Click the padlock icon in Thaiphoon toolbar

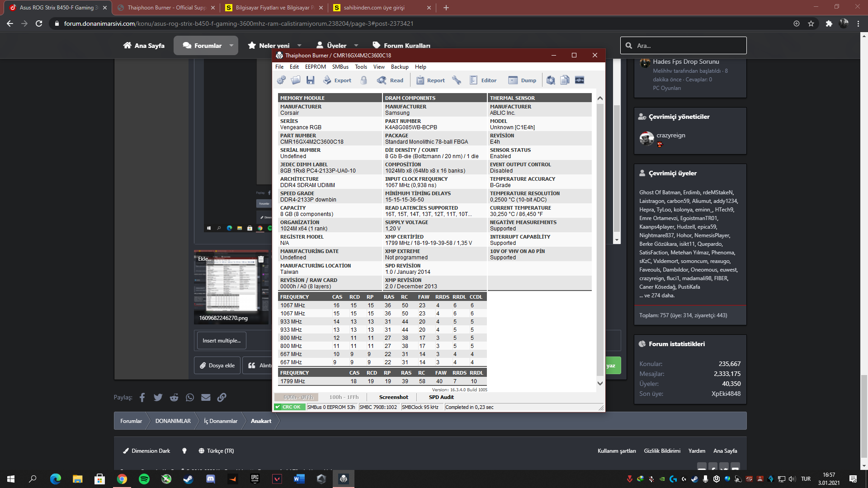pyautogui.click(x=364, y=80)
